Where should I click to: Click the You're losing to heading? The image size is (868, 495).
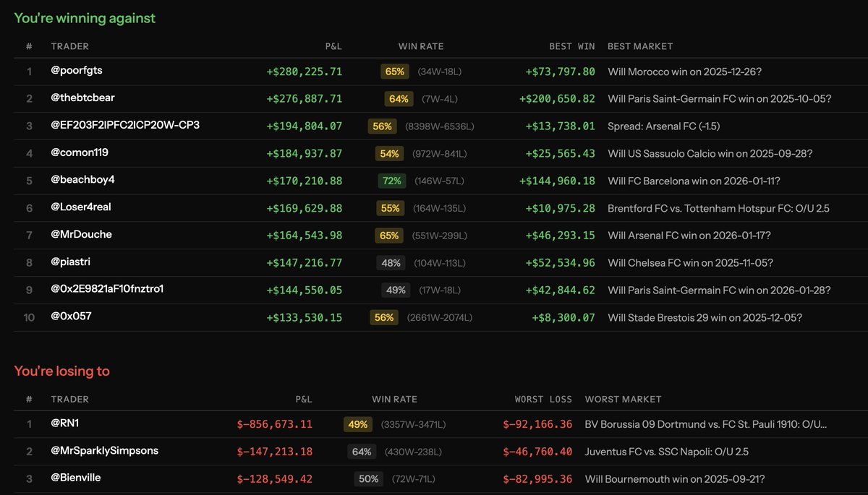click(x=62, y=371)
